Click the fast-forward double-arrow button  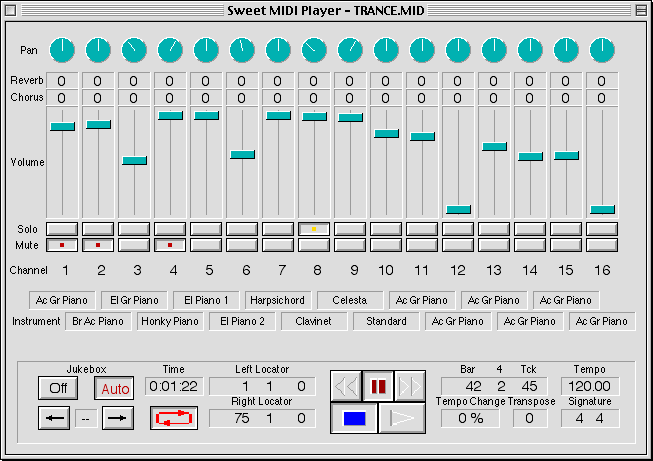click(x=410, y=386)
